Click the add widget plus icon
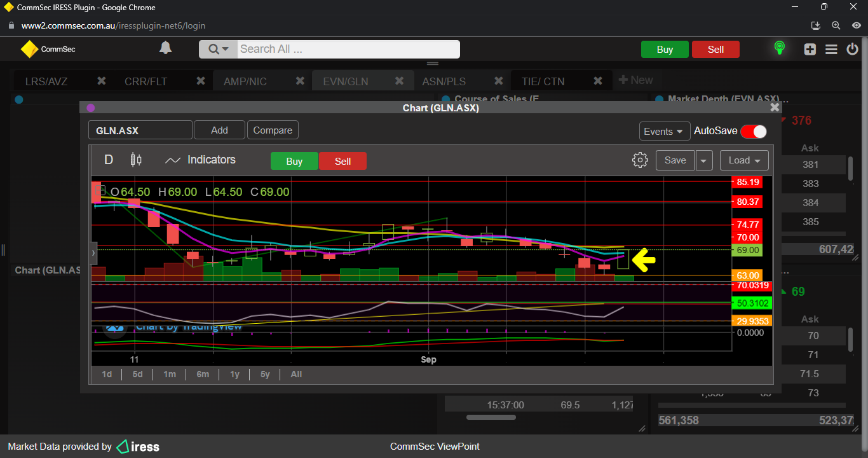 tap(810, 50)
